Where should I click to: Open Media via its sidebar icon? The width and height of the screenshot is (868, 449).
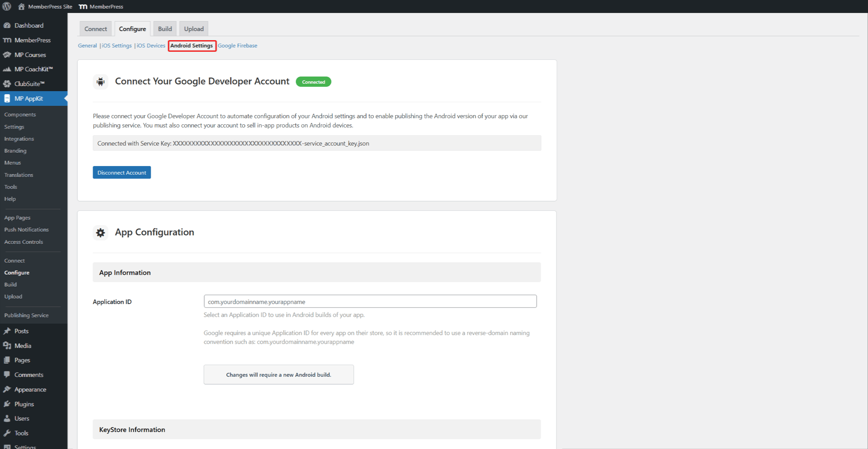[x=8, y=345]
